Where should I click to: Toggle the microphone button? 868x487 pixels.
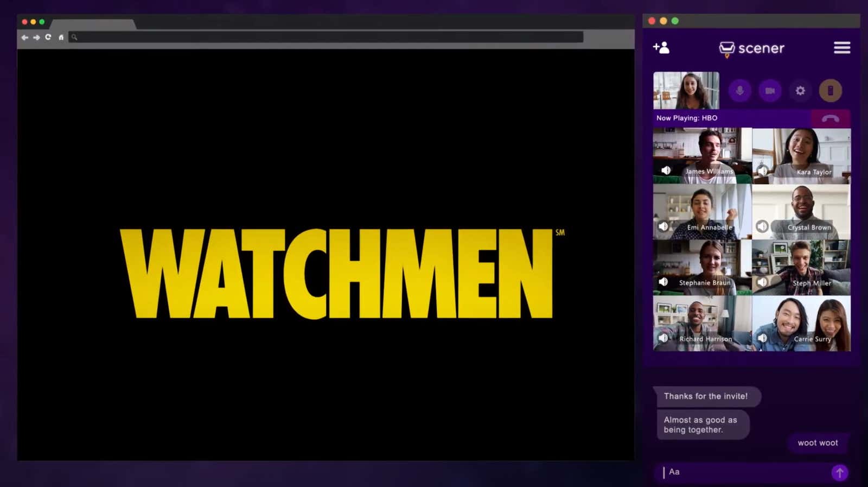click(x=739, y=91)
